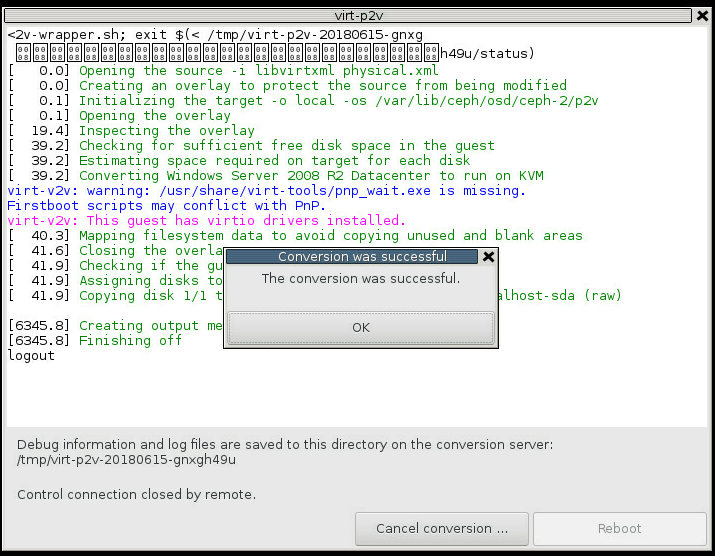Click the 'Initializing the target -o local' line
Viewport: 715px width, 556px height.
pyautogui.click(x=303, y=100)
